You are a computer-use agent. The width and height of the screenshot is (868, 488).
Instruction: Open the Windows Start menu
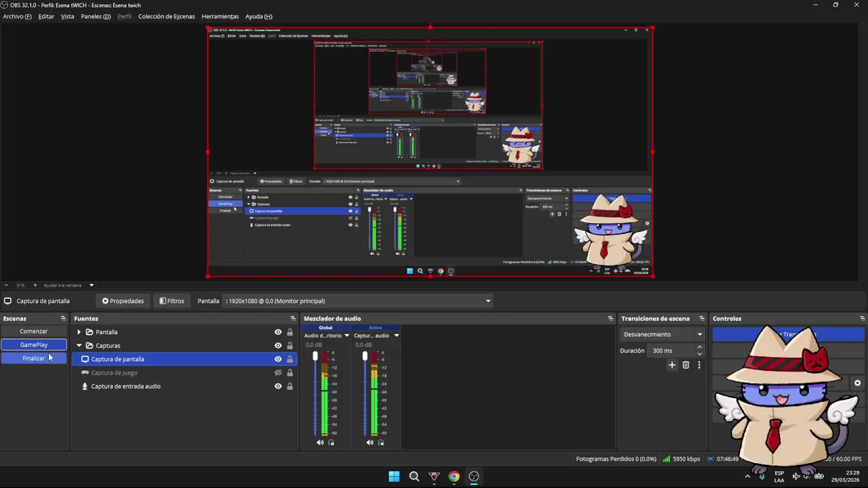tap(394, 476)
